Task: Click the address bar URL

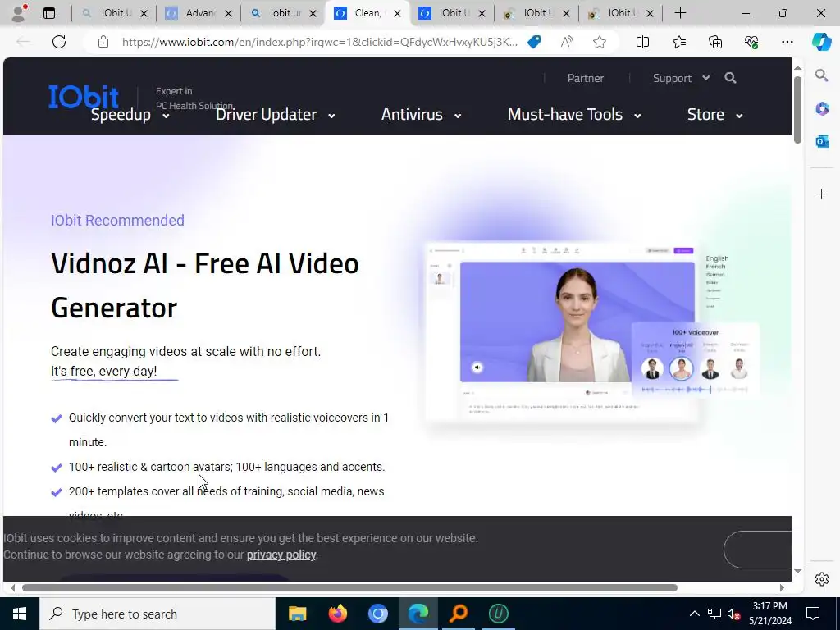Action: tap(319, 42)
